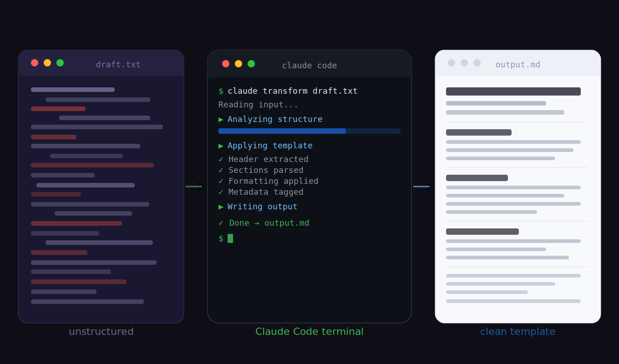This screenshot has height=364, width=619.
Task: Click the draft.txt window title
Action: pyautogui.click(x=118, y=65)
